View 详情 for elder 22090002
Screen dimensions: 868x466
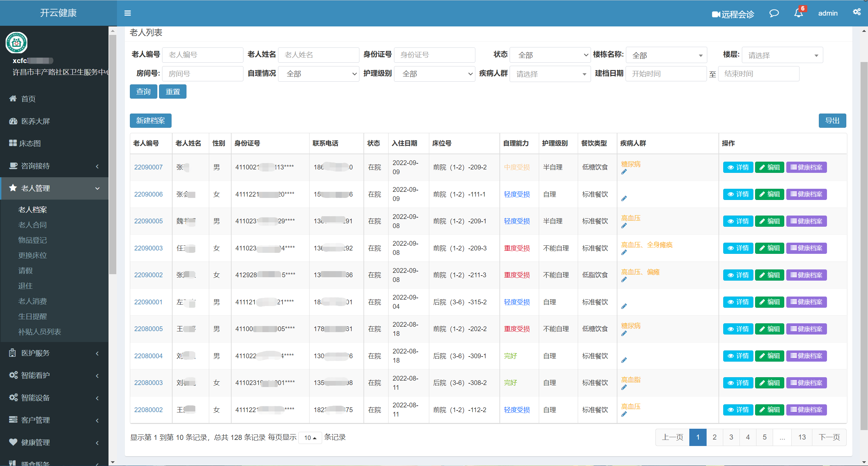point(738,275)
